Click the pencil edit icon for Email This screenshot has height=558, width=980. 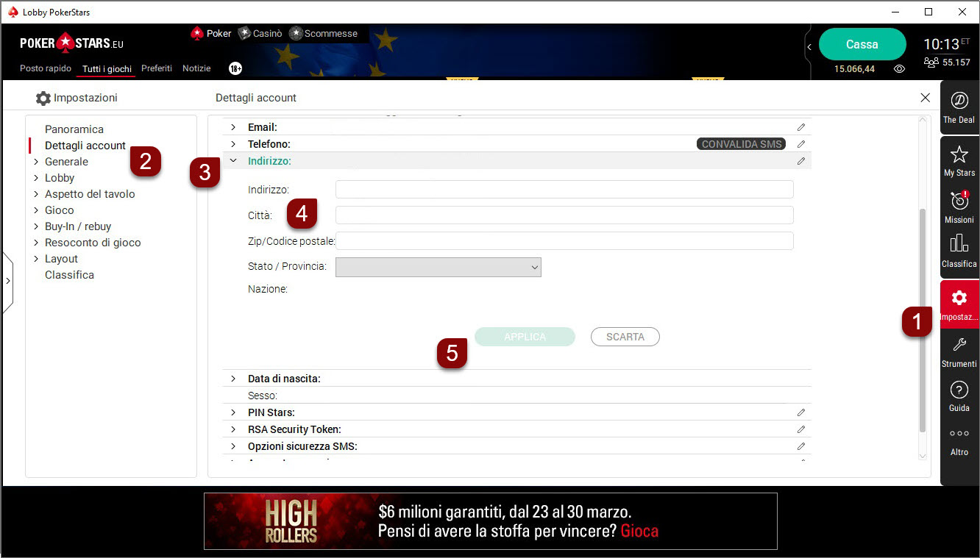pos(801,127)
